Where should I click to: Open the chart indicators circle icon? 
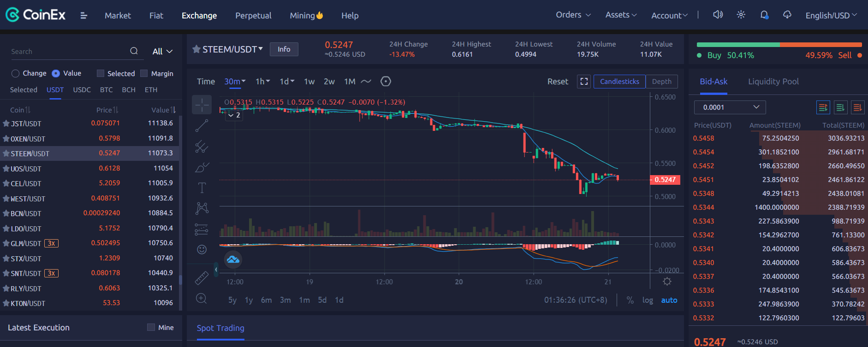pyautogui.click(x=386, y=82)
